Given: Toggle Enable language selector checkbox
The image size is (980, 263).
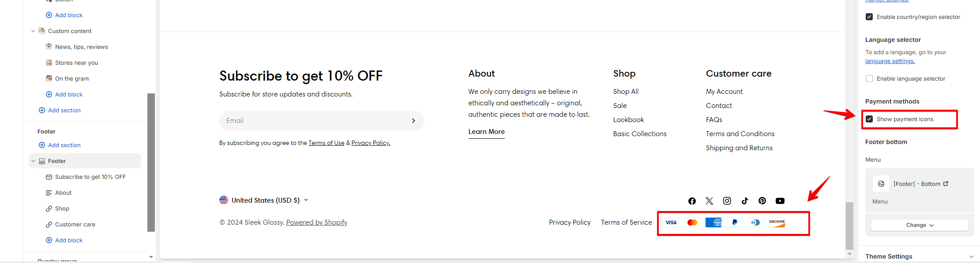Looking at the screenshot, I should click(x=869, y=78).
